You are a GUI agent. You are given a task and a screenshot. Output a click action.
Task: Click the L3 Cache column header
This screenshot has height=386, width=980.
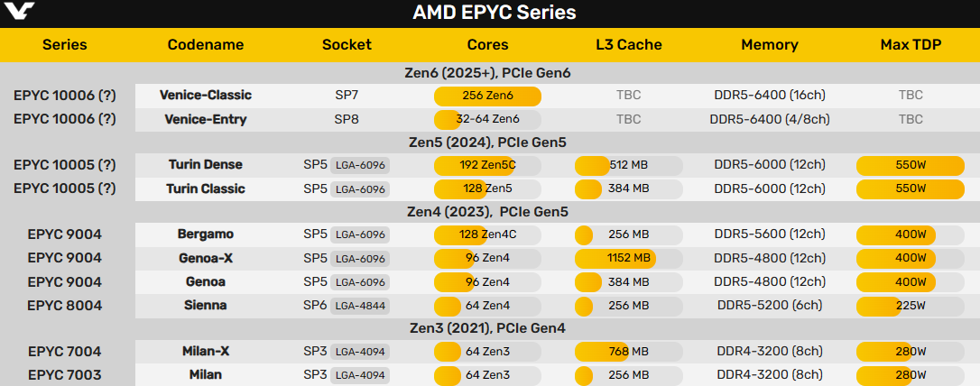click(628, 44)
